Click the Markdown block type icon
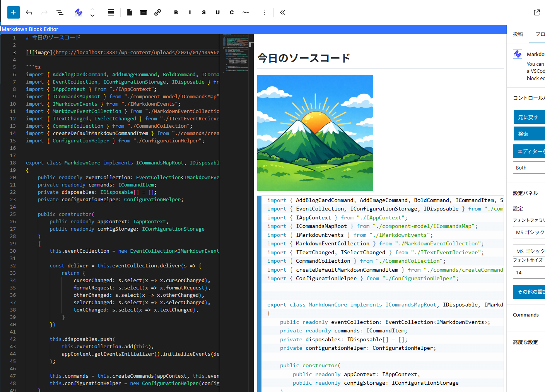Screen dimensions: 545x392 pyautogui.click(x=79, y=12)
